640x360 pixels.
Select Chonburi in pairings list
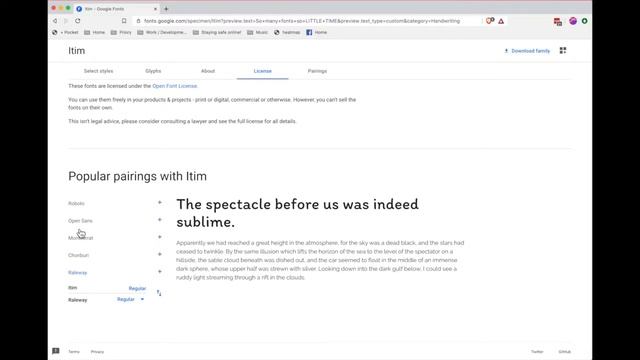[78, 255]
